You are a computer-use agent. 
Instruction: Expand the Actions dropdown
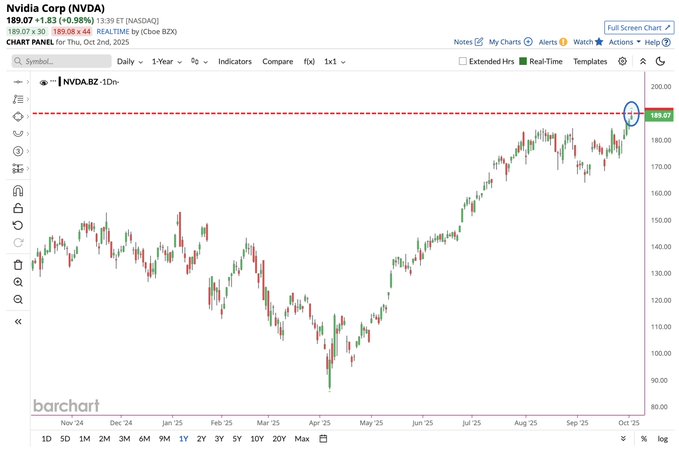pyautogui.click(x=624, y=42)
